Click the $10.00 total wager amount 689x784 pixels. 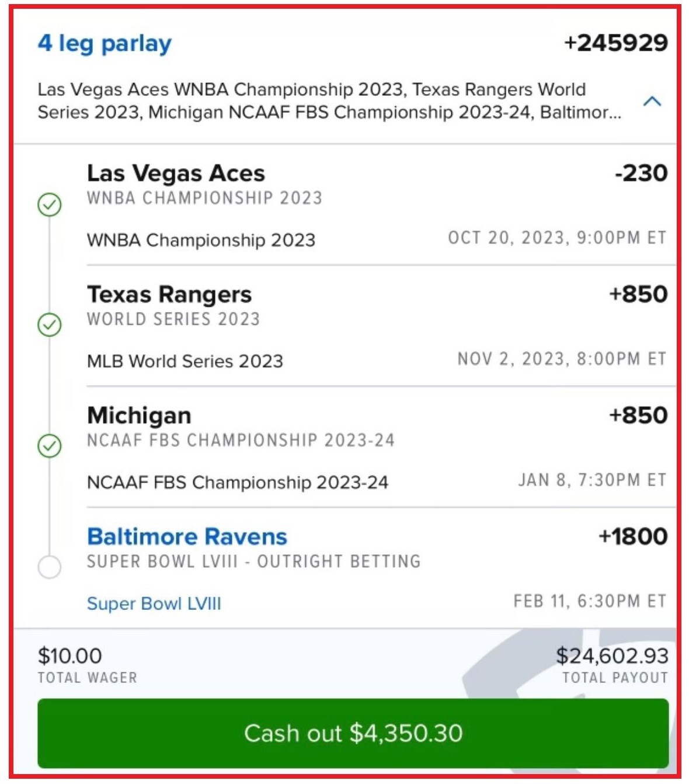(x=69, y=655)
